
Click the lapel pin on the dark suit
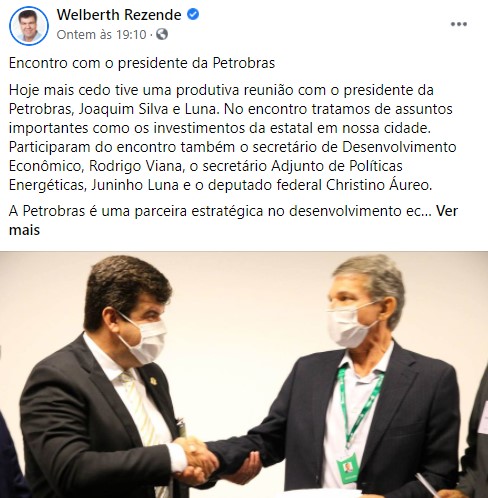point(154,381)
